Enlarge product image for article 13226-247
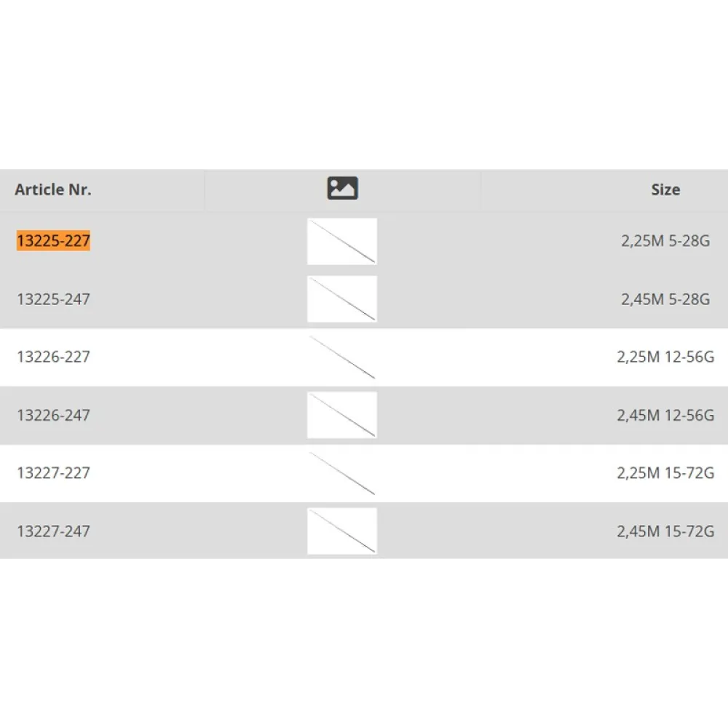The width and height of the screenshot is (728, 728). 342,415
